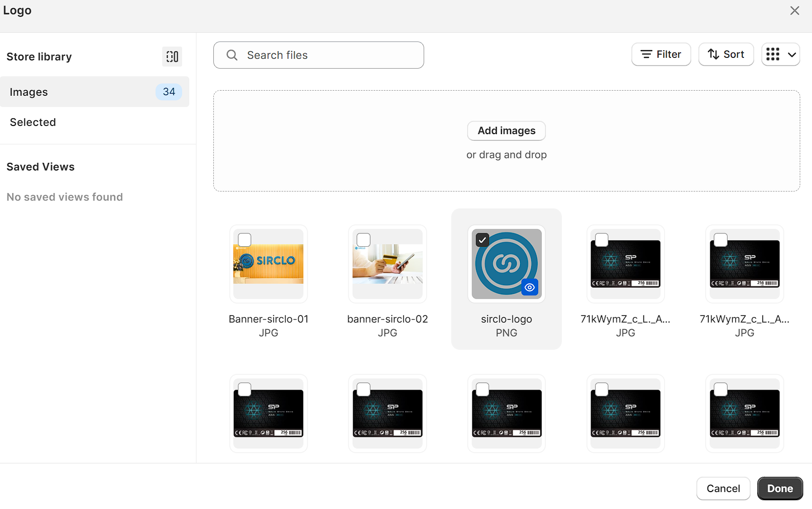Click the Store library heading
This screenshot has height=509, width=812.
[x=39, y=57]
